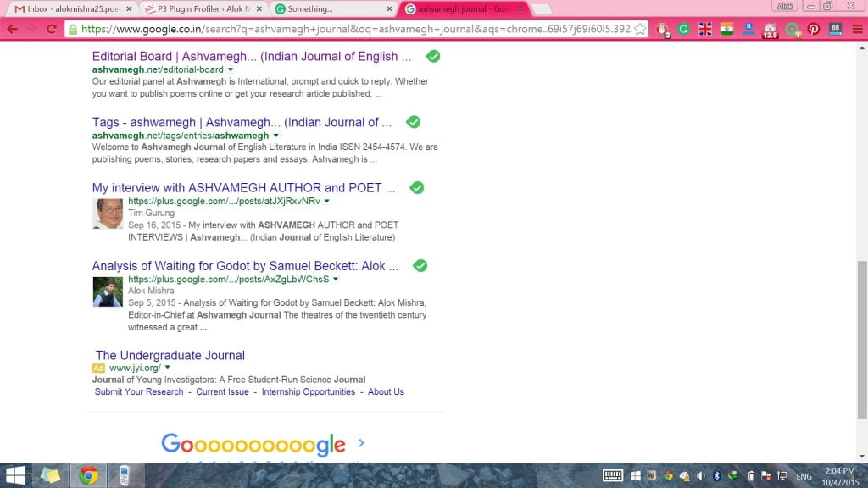Select the ashwamegh journal Google tab

coord(462,8)
